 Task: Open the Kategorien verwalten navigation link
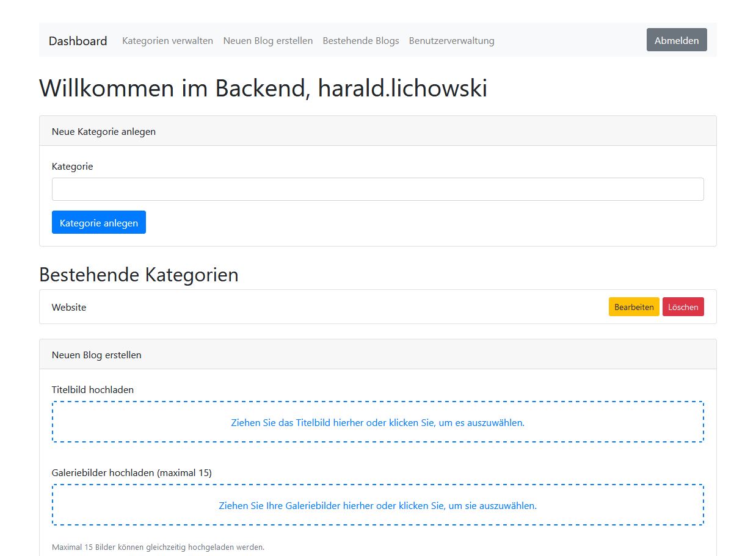click(167, 40)
